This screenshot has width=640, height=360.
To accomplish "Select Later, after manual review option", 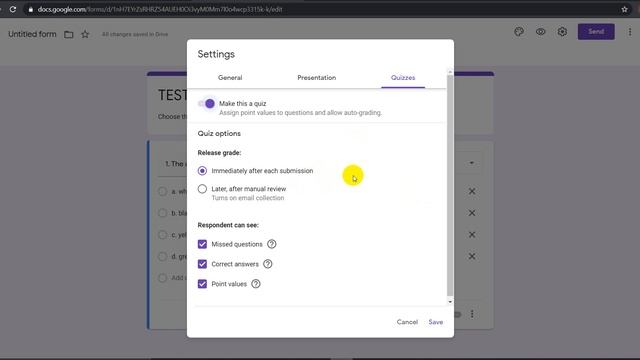I will [x=202, y=189].
